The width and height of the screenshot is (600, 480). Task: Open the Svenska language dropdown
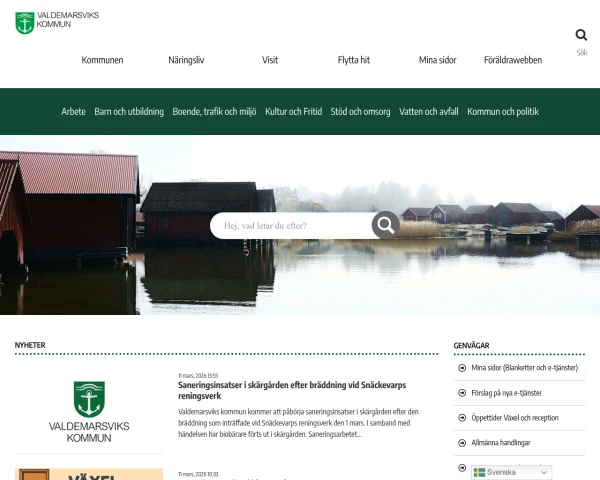click(x=511, y=472)
